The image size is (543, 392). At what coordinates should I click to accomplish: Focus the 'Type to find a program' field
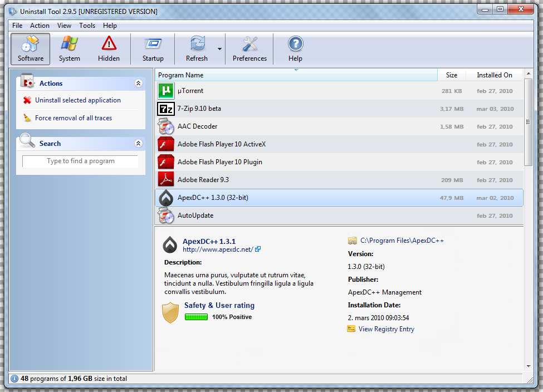(x=80, y=161)
